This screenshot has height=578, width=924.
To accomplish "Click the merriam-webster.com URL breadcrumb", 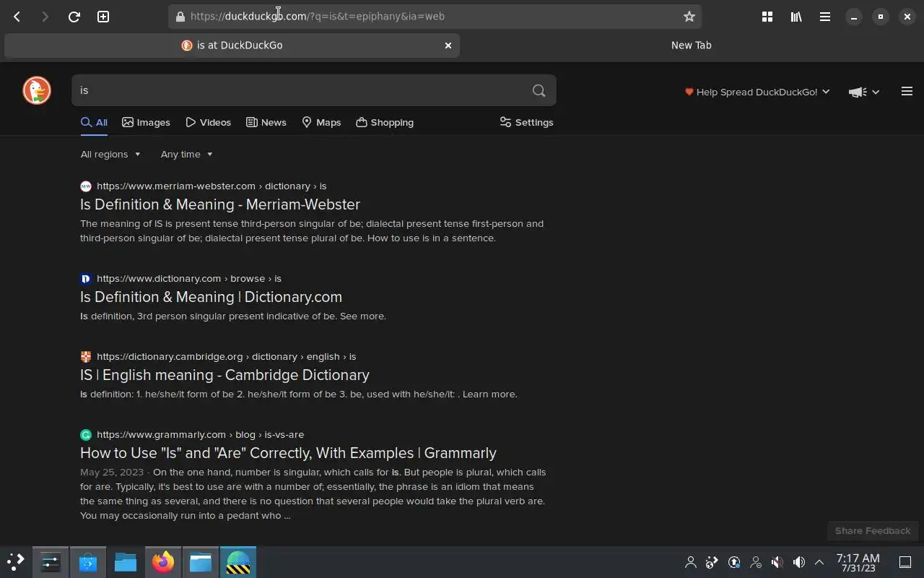I will 212,186.
